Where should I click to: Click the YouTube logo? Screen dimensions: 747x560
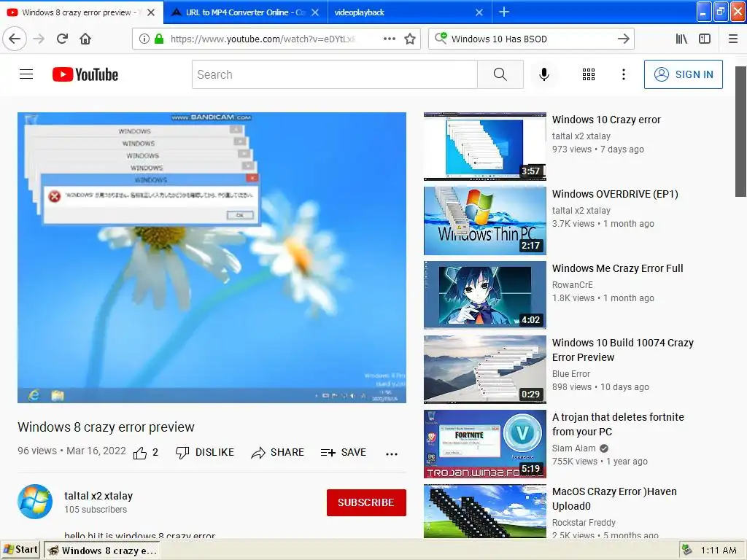tap(85, 74)
